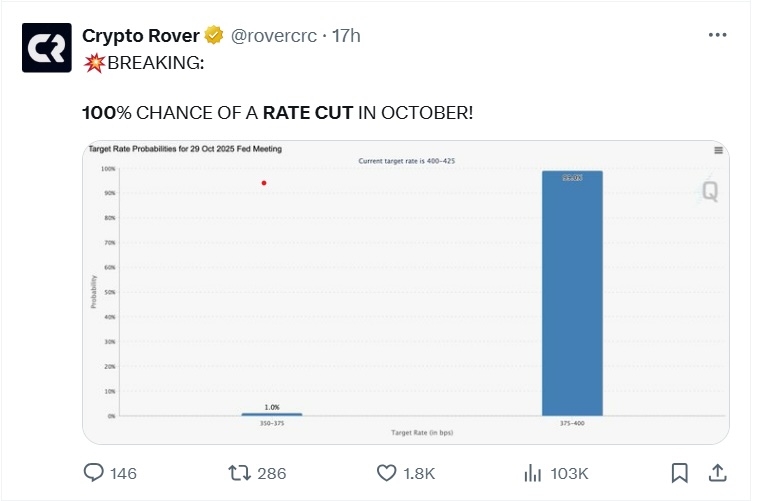
Task: Repost this tweet using the arrows icon
Action: [240, 472]
